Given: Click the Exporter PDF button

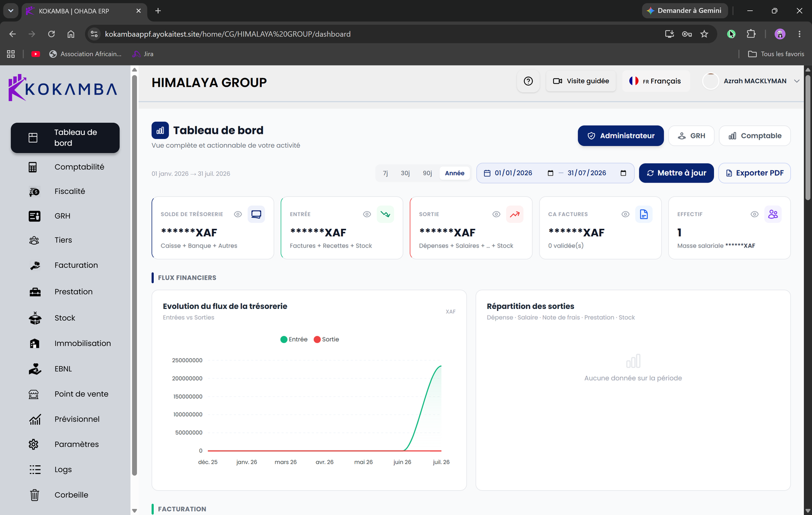Looking at the screenshot, I should 755,173.
